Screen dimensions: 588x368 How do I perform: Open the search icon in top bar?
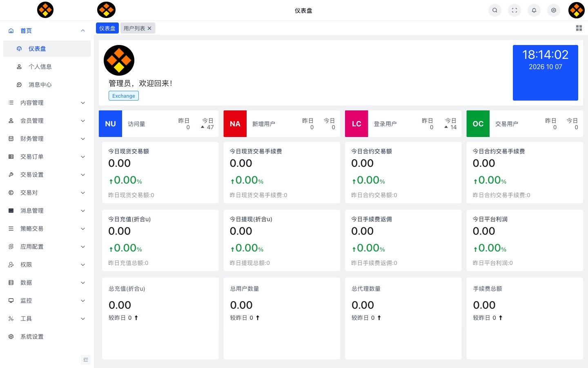pyautogui.click(x=495, y=10)
